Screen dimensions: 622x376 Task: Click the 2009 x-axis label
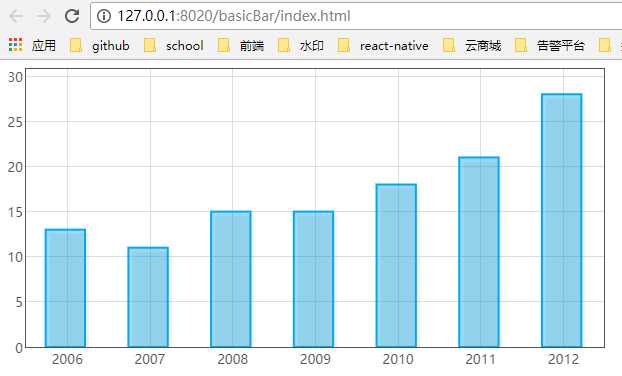315,359
